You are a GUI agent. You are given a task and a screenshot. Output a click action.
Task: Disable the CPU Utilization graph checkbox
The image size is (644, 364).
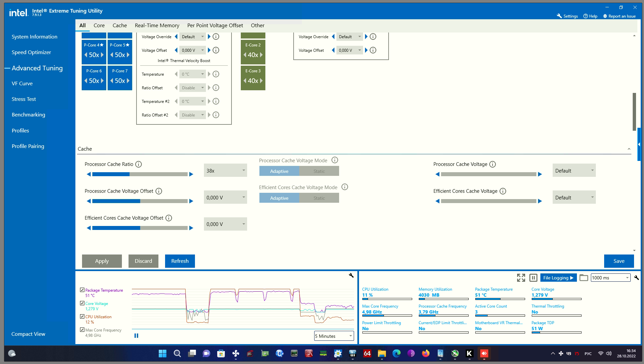[82, 316]
